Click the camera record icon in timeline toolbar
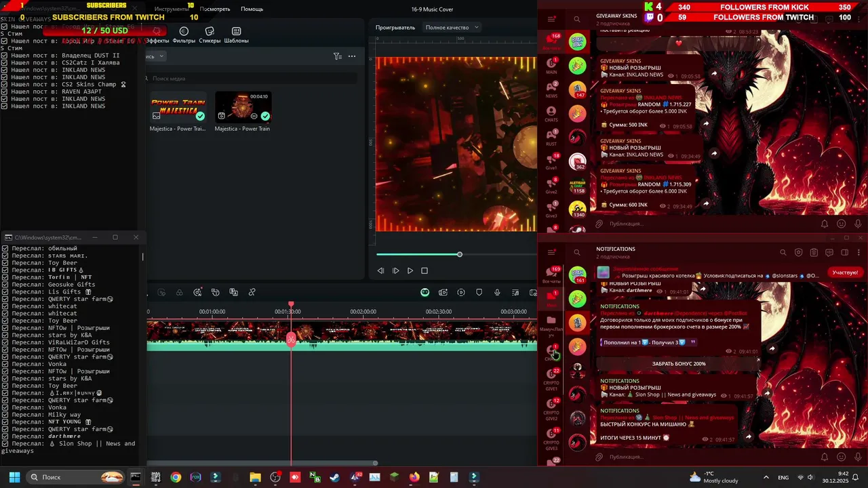 pyautogui.click(x=443, y=292)
